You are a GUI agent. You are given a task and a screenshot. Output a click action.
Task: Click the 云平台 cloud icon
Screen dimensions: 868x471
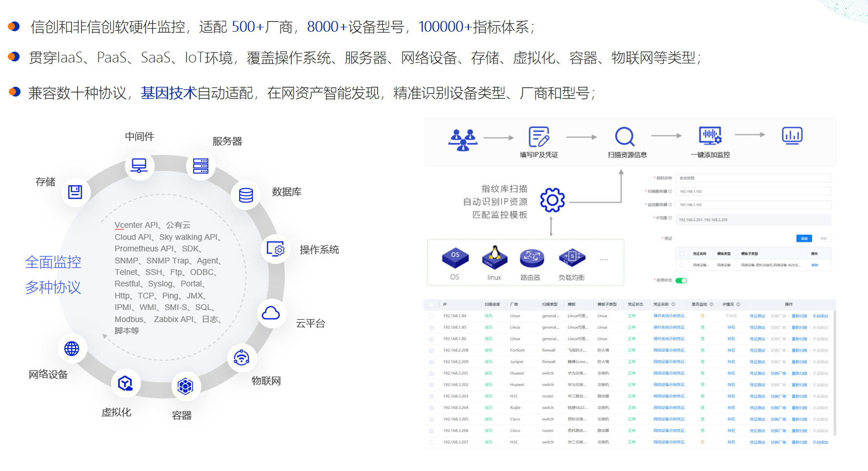[x=271, y=313]
